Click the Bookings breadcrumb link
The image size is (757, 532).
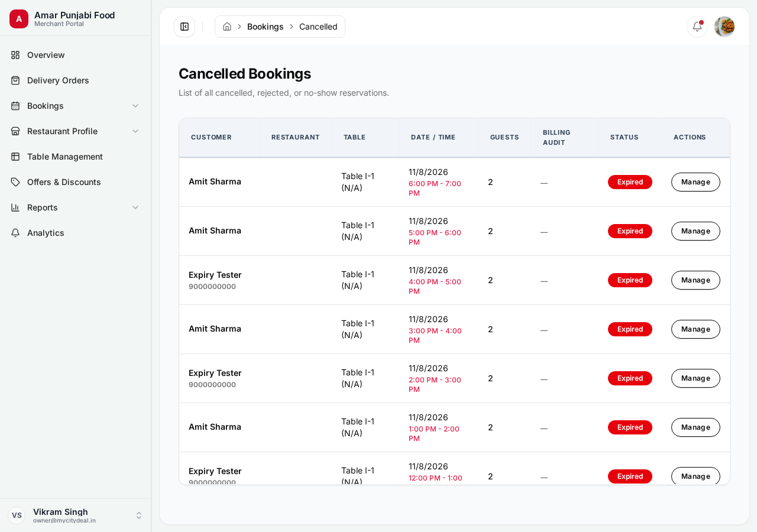tap(266, 27)
